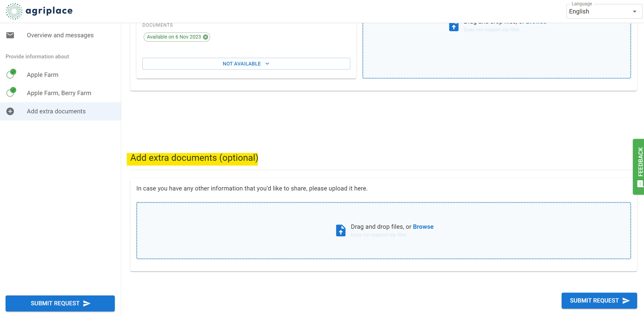The image size is (644, 316).
Task: Click the upload icon in the upper drop zone
Action: coord(454,27)
